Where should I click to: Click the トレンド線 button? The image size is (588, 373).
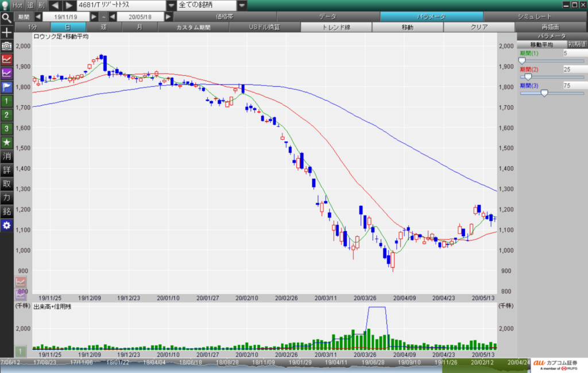coord(336,27)
